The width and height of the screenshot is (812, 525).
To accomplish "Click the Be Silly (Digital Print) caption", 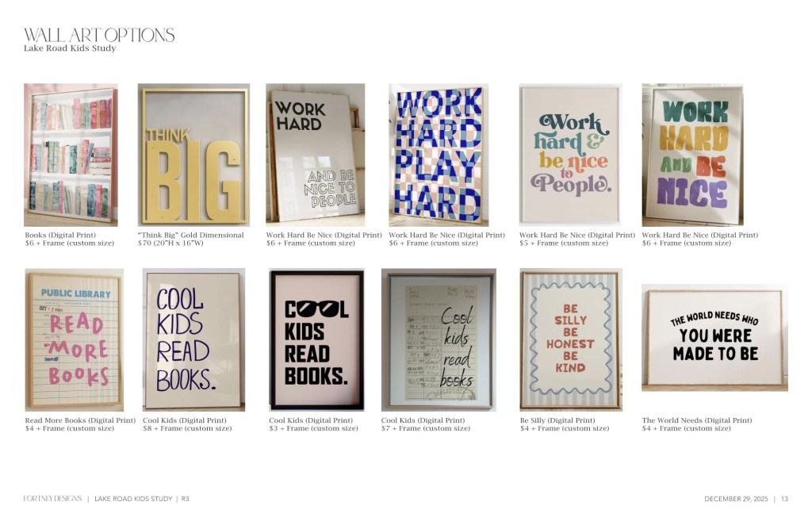I will (x=557, y=420).
